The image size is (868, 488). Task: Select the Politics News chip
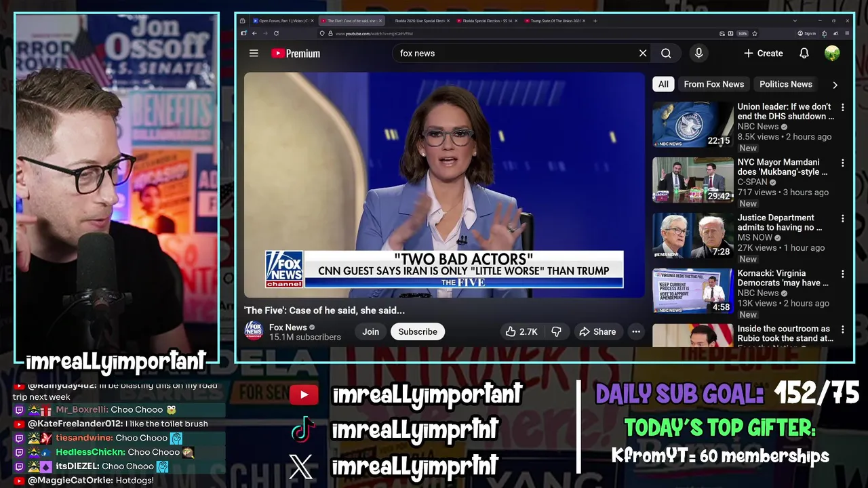click(x=786, y=84)
